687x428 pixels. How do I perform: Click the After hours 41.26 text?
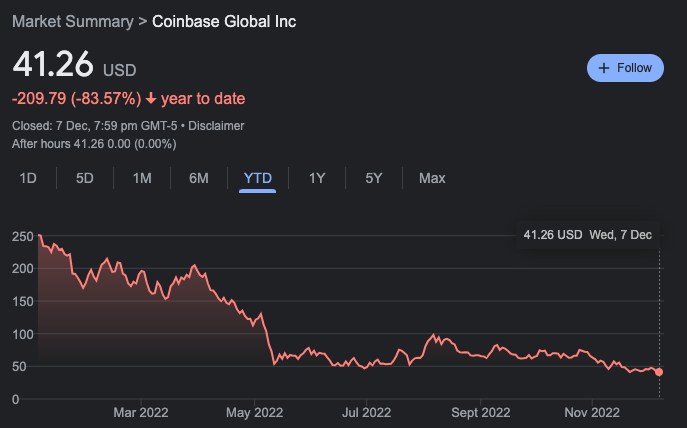click(x=94, y=144)
